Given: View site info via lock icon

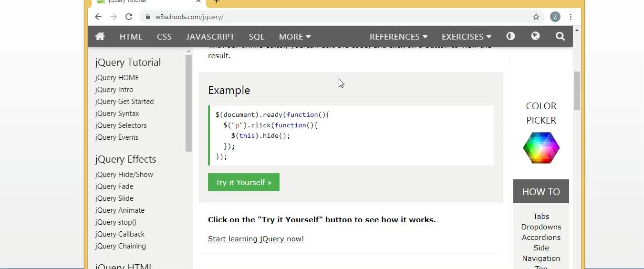Looking at the screenshot, I should [x=147, y=17].
